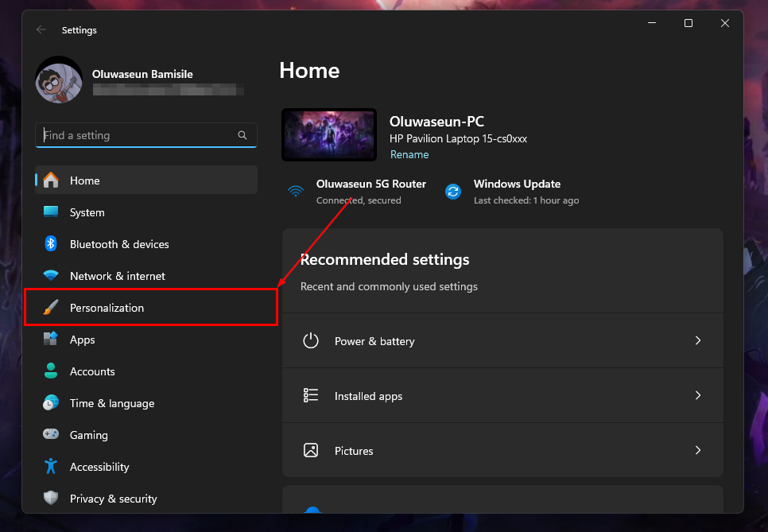Open Power & battery recommended setting
The image size is (768, 532).
[502, 341]
